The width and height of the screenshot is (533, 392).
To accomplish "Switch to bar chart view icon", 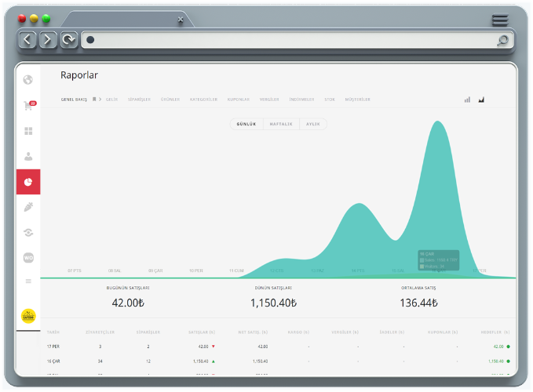I will [x=467, y=100].
